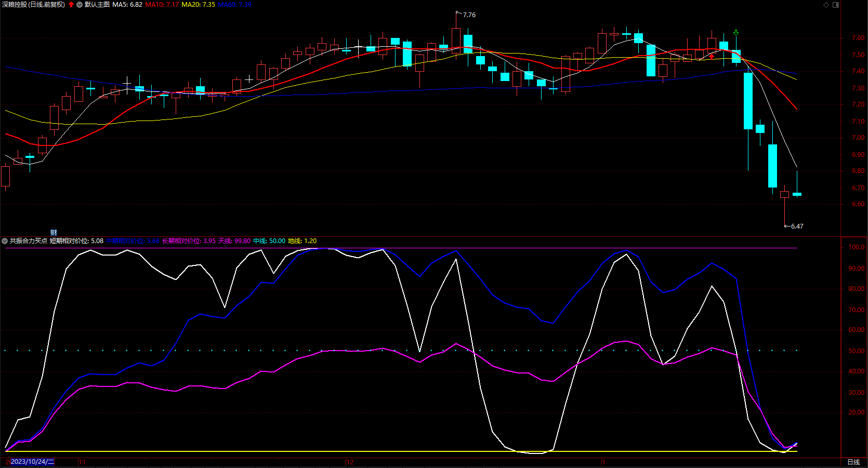Click the 6.47 low price marker

coord(797,226)
